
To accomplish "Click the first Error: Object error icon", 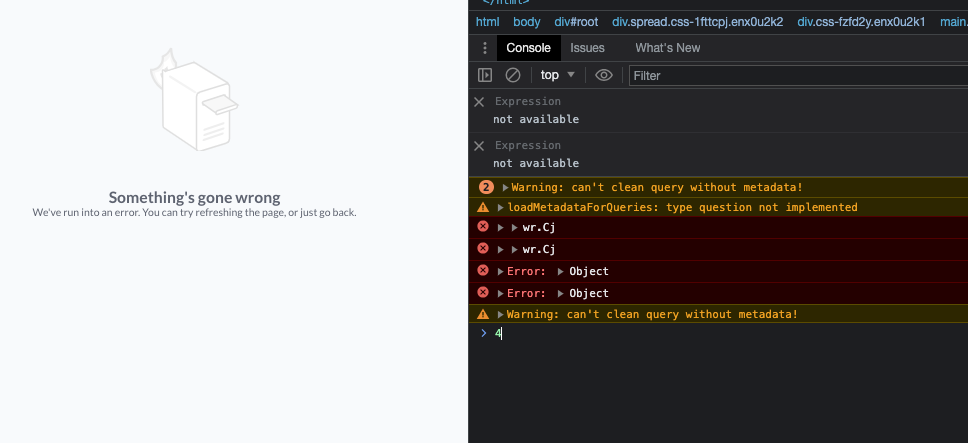I will (x=483, y=270).
